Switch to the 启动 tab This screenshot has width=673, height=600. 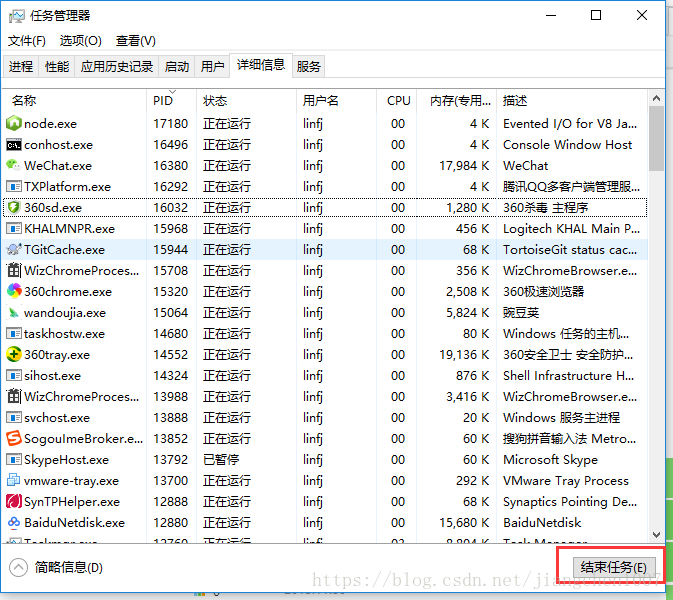coord(177,67)
